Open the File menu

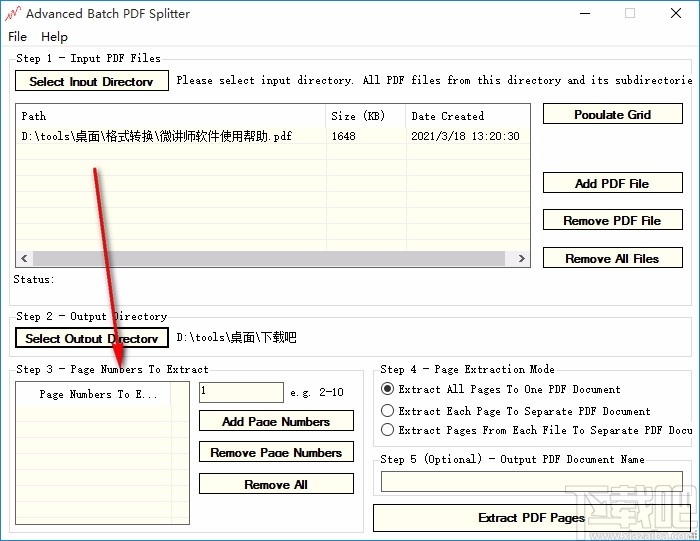(17, 37)
